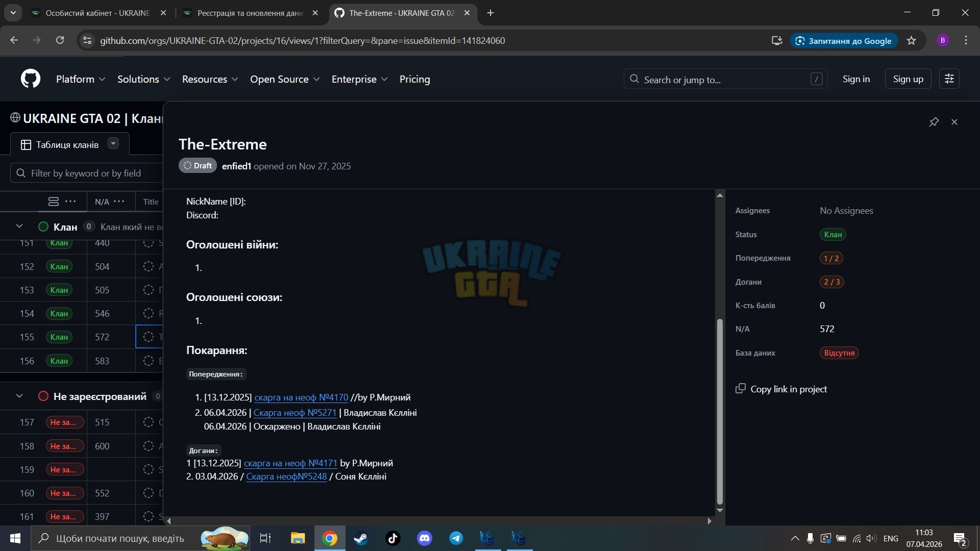Open File Explorer from the taskbar
The image size is (980, 551).
click(298, 538)
